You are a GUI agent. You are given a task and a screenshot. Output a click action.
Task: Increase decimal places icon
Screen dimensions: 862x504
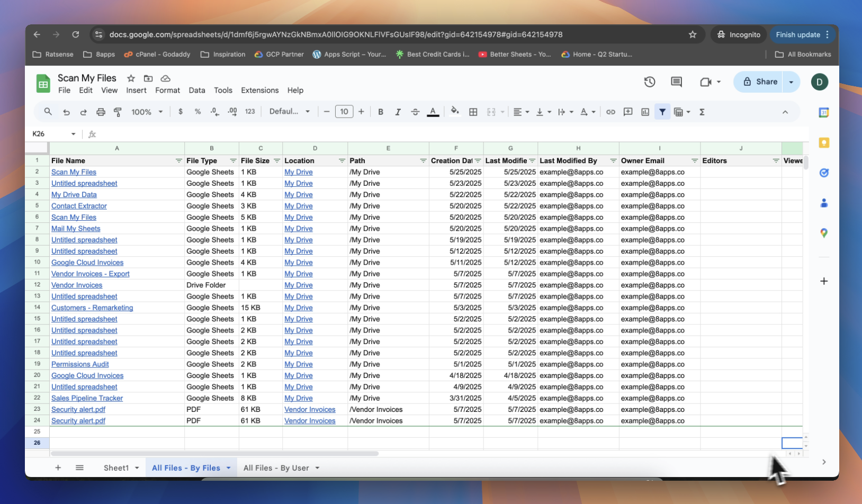click(x=232, y=112)
